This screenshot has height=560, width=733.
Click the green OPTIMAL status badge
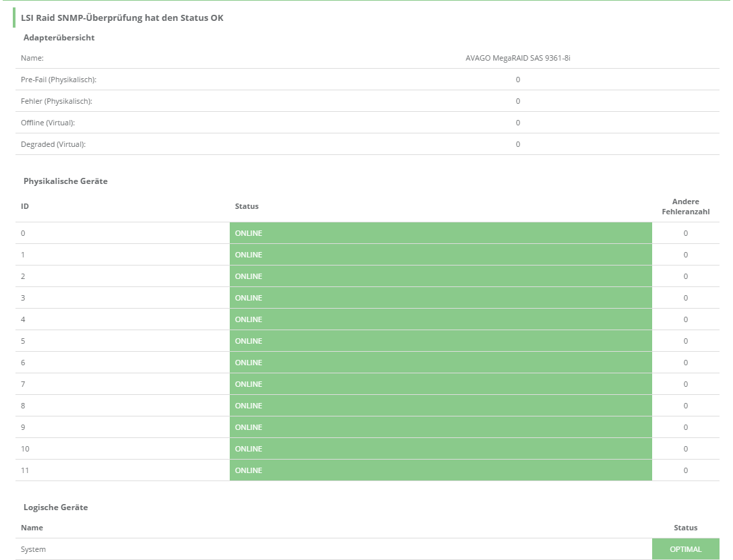pyautogui.click(x=685, y=549)
